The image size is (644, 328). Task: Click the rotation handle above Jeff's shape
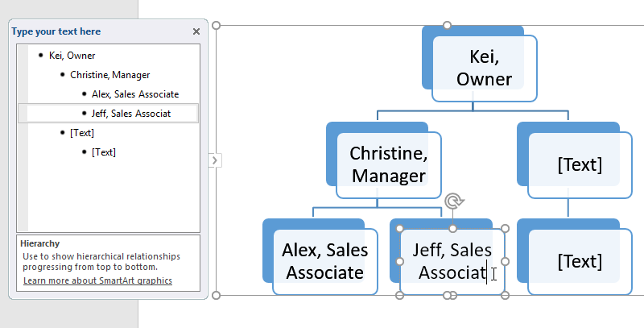coord(452,201)
